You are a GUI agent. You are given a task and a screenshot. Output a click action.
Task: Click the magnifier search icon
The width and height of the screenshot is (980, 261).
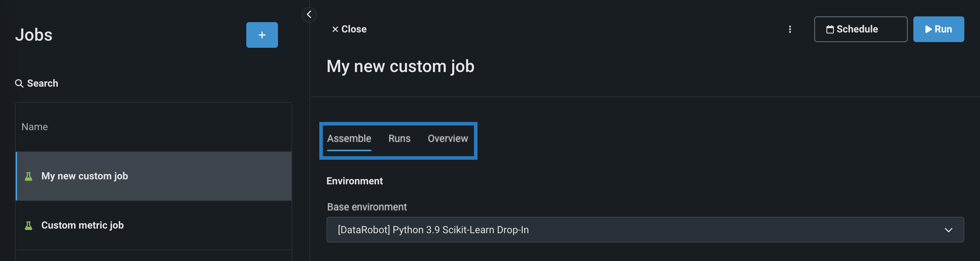[19, 83]
